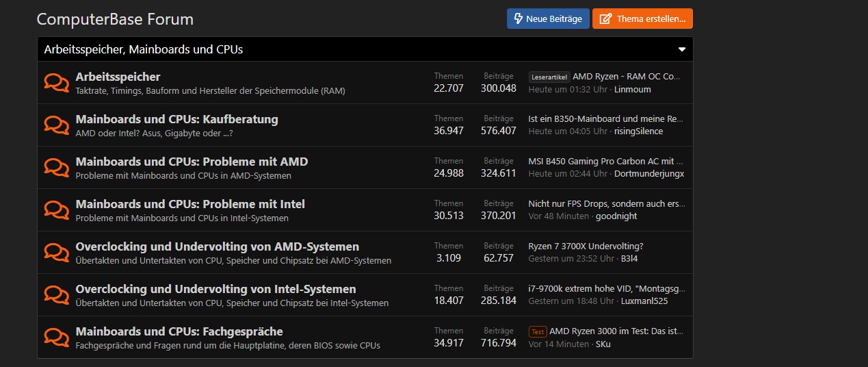Click the Leserartikel tag label
Screen dimensions: 868x367
(x=549, y=77)
